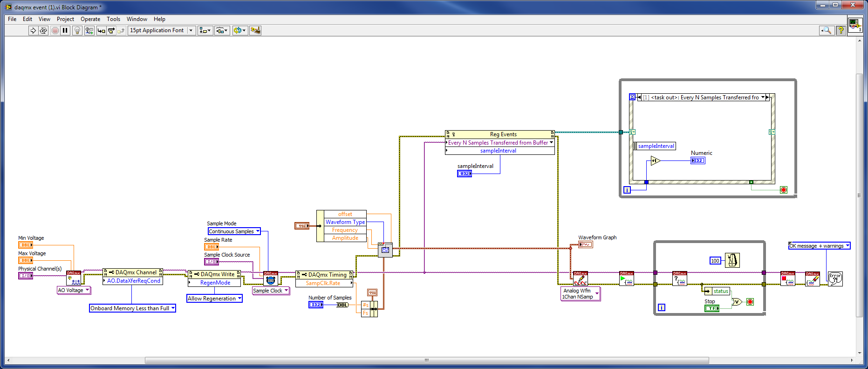This screenshot has height=369, width=868.
Task: Select the Stop boolean TF terminal
Action: pyautogui.click(x=712, y=308)
